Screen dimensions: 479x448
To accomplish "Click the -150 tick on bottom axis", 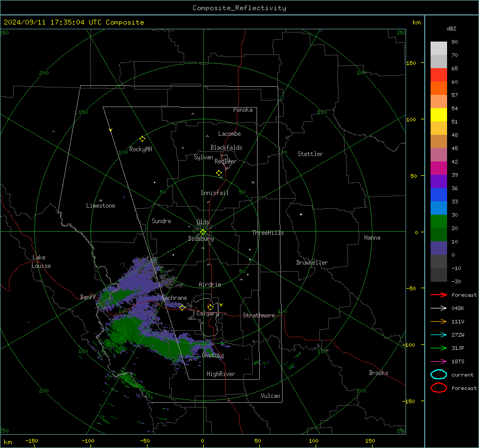I will click(31, 441).
